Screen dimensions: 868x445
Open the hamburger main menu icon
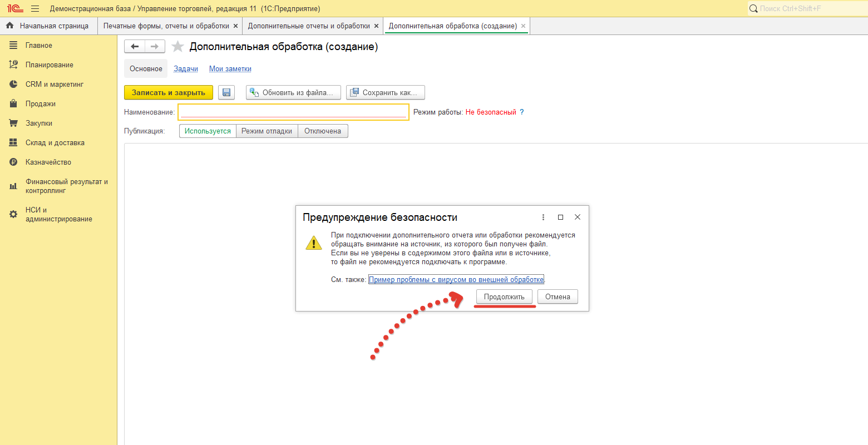point(35,8)
